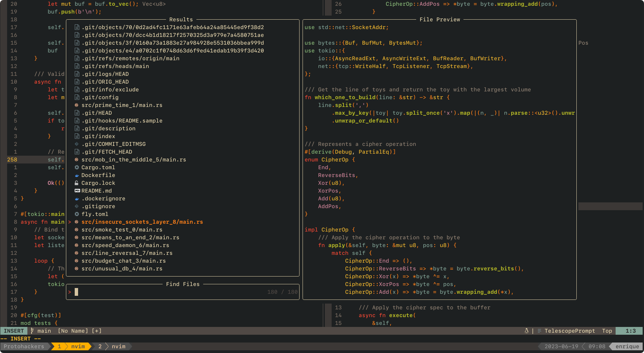Click the Rust icon beside src/line_reversal_7/main.rs
644x353 pixels.
tap(77, 253)
